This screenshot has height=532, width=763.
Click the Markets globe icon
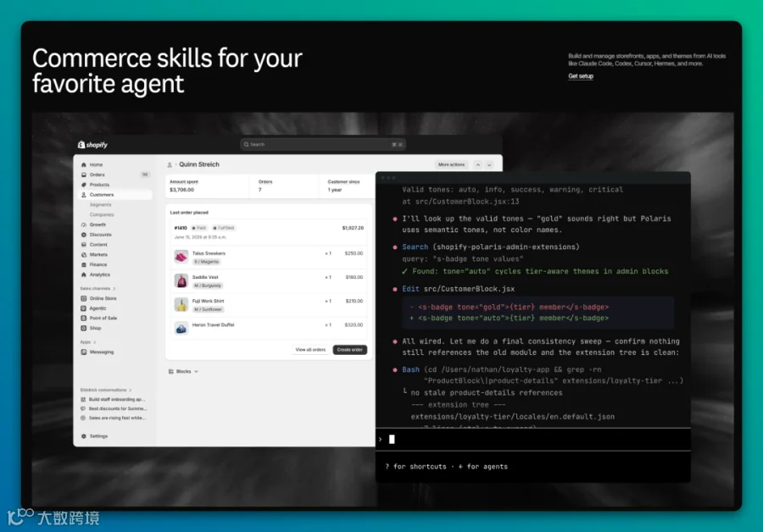pyautogui.click(x=84, y=254)
